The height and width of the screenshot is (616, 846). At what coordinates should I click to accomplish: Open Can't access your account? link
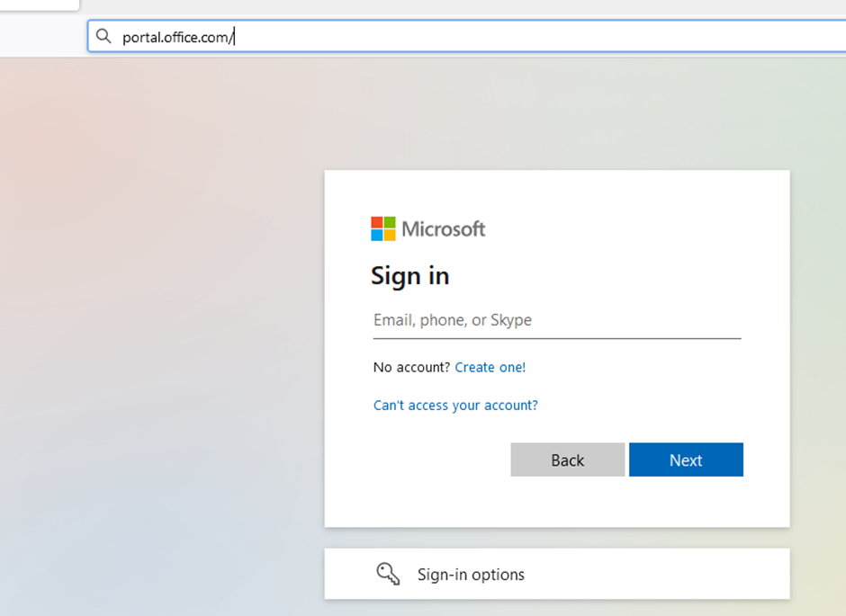tap(455, 406)
